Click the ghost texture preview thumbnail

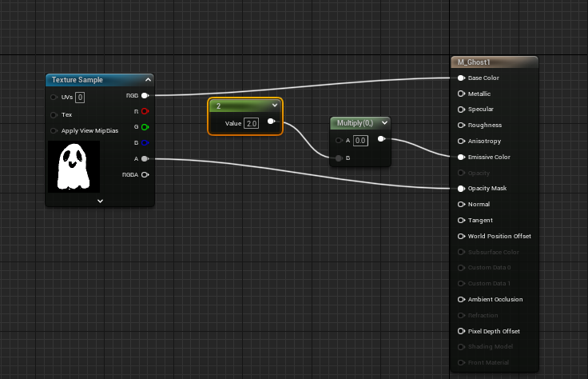(x=73, y=166)
